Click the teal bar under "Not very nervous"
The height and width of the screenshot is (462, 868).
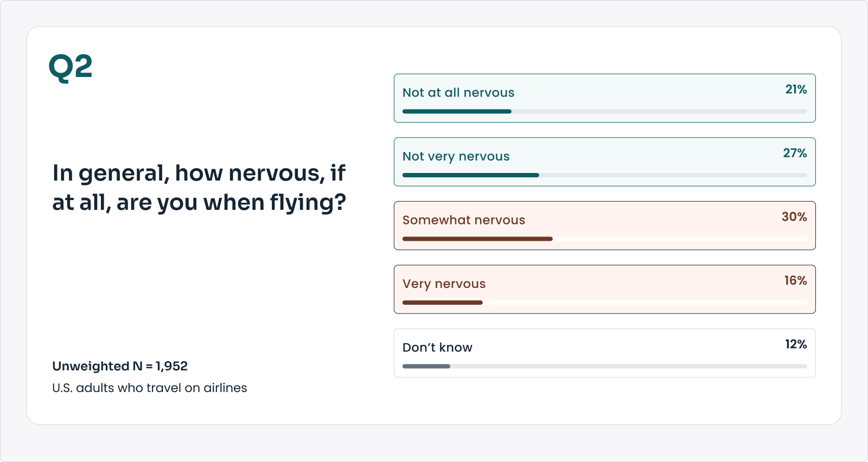click(x=470, y=175)
